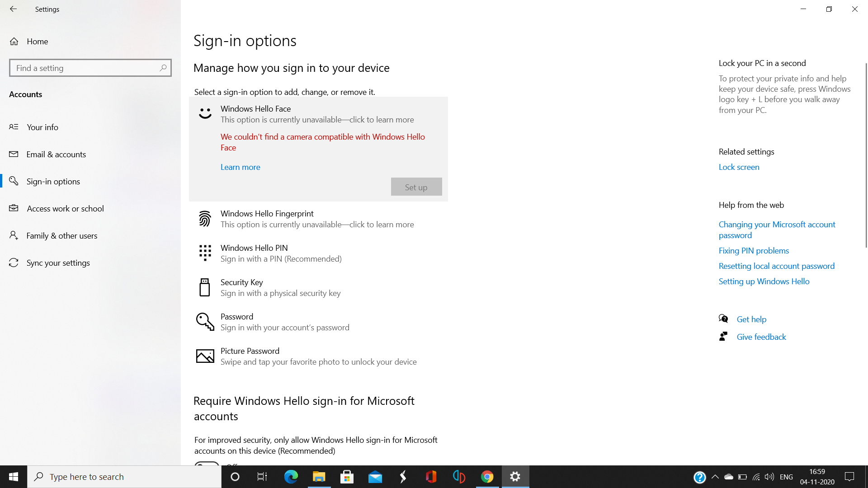Click the Windows Hello Face icon
This screenshot has height=488, width=868.
205,113
